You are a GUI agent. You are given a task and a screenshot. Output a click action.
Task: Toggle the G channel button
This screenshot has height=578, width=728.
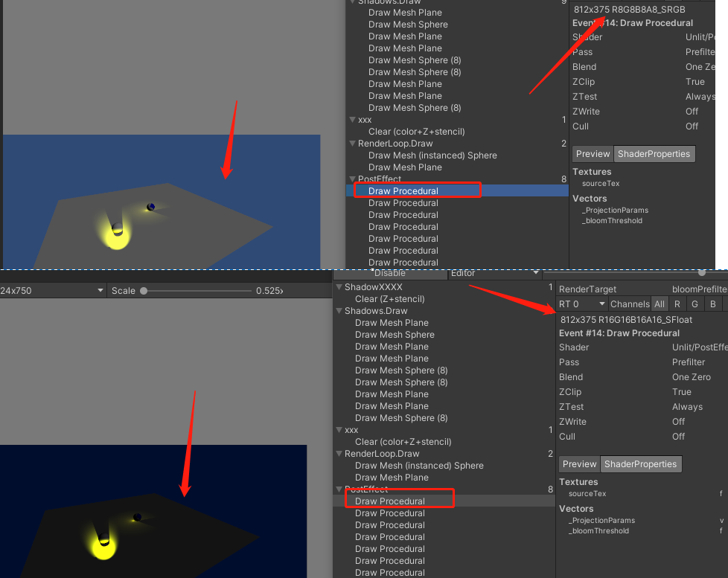695,304
